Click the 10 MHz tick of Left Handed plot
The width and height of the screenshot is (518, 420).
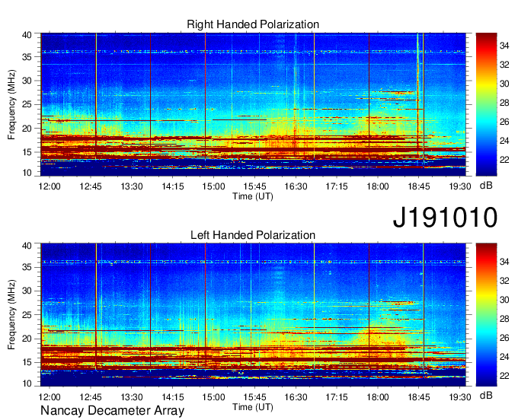click(27, 383)
